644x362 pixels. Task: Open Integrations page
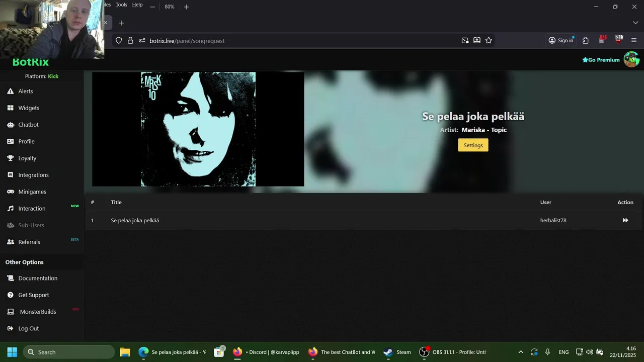coord(33,175)
